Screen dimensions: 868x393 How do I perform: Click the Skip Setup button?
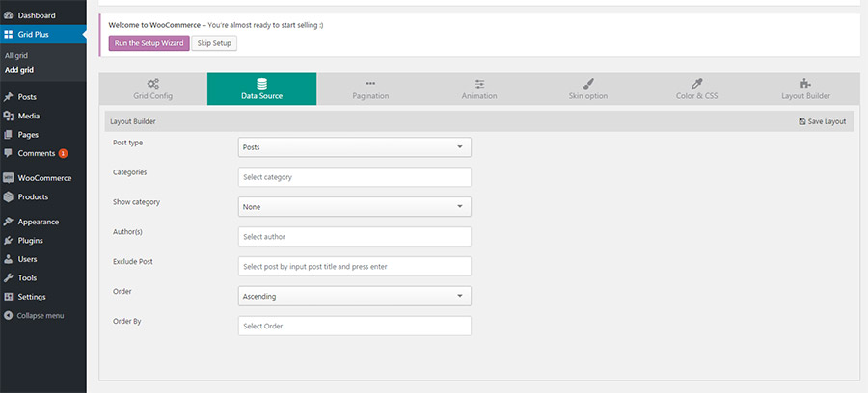214,43
